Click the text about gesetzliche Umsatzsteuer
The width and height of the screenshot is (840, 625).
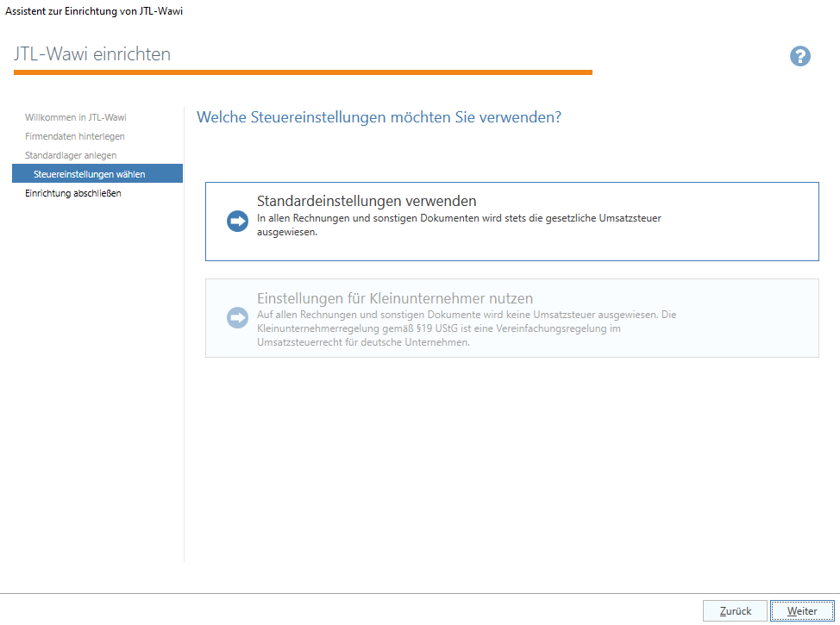[459, 225]
